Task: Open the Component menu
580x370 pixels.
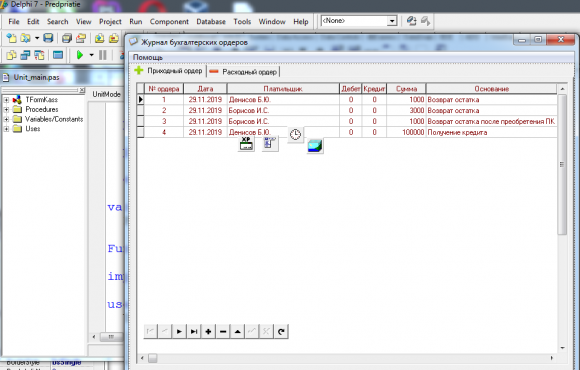Action: tap(169, 21)
